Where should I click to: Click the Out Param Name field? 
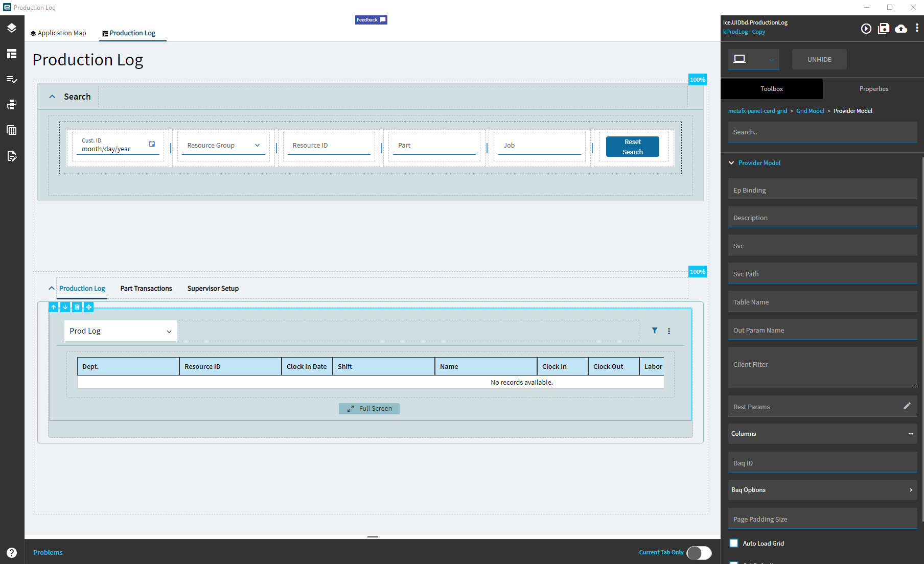pyautogui.click(x=822, y=330)
